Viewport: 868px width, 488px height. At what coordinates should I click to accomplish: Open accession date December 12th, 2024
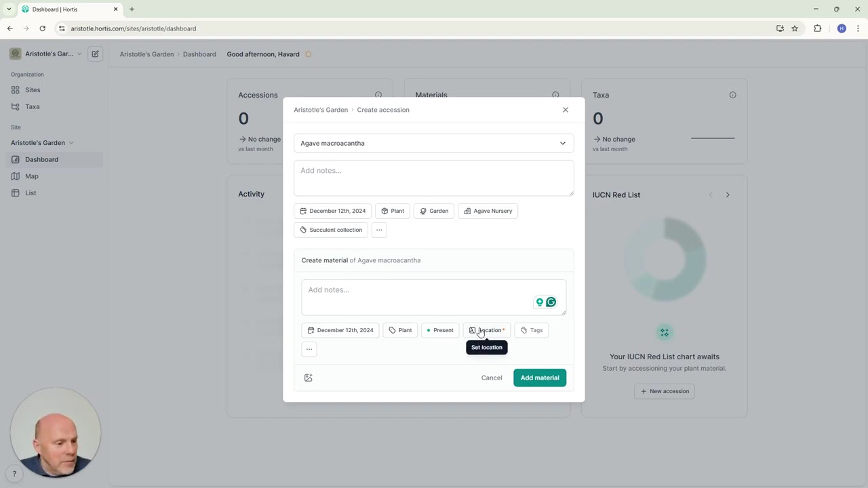333,211
